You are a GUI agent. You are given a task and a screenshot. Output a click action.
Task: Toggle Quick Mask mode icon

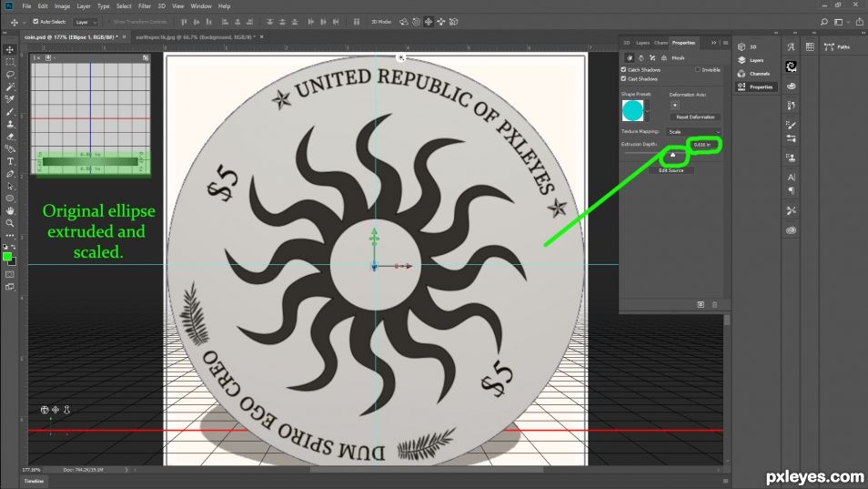coord(10,274)
